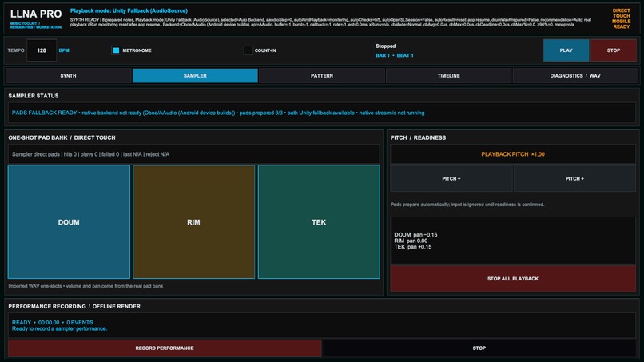Click the RIM pan 0.00 entry
Viewport: 644px width, 362px height.
(x=411, y=241)
